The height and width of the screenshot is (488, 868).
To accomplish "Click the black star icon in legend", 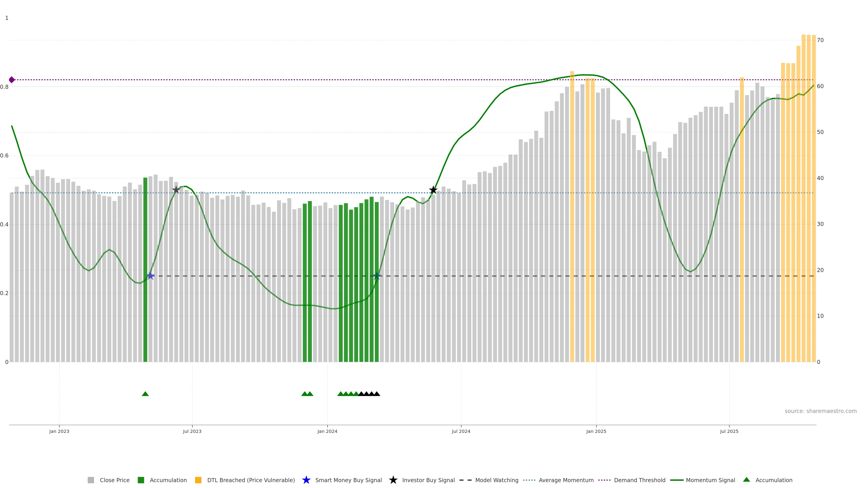I will coord(393,480).
